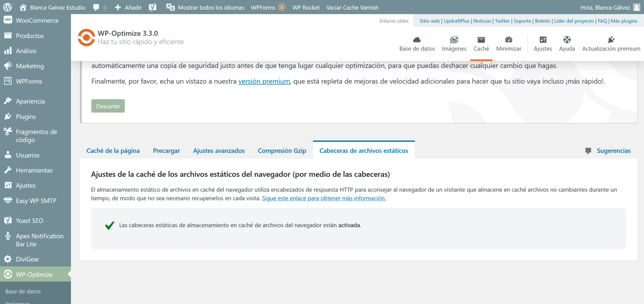Open the Ayuda lifebuoy icon
This screenshot has height=304, width=644.
coord(567,40)
